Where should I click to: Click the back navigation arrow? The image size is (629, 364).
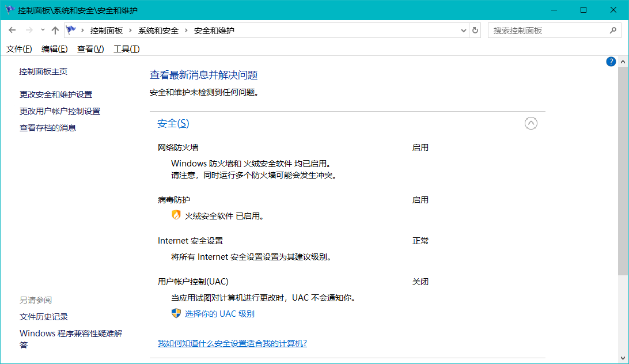coord(12,30)
